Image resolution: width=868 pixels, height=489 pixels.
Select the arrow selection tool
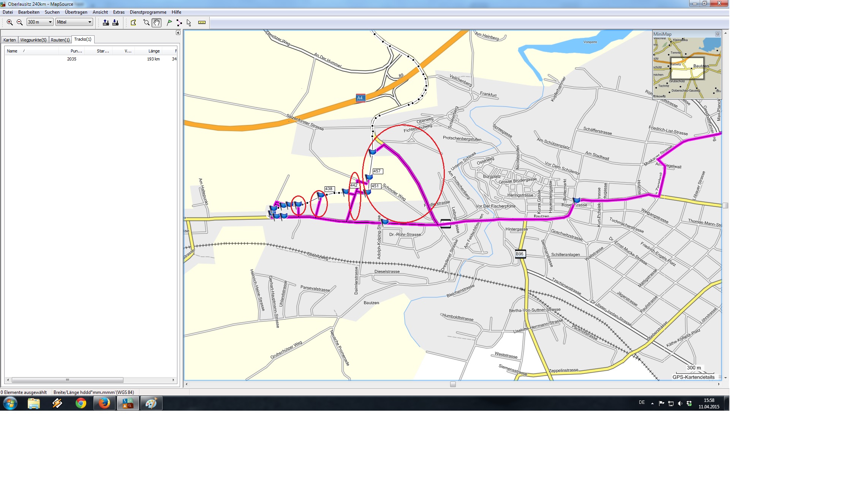pyautogui.click(x=189, y=22)
